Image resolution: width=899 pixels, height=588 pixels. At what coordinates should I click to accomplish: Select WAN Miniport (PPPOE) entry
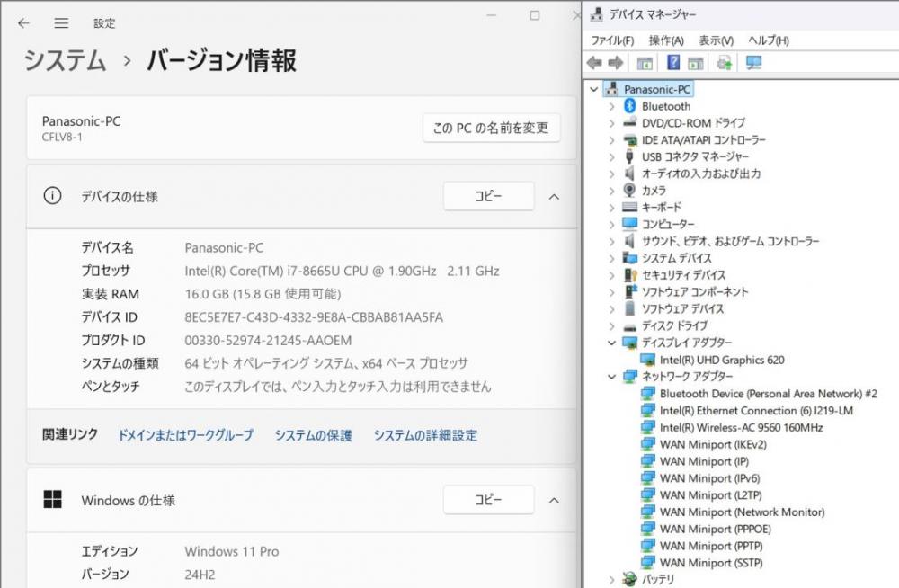pyautogui.click(x=715, y=529)
